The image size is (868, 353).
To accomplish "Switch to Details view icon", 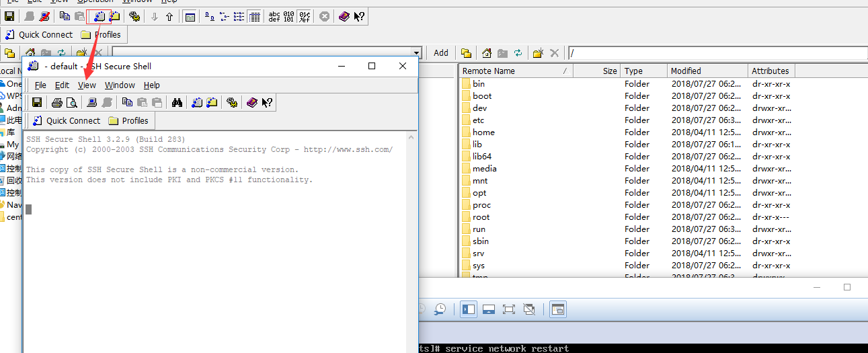I will (x=254, y=16).
